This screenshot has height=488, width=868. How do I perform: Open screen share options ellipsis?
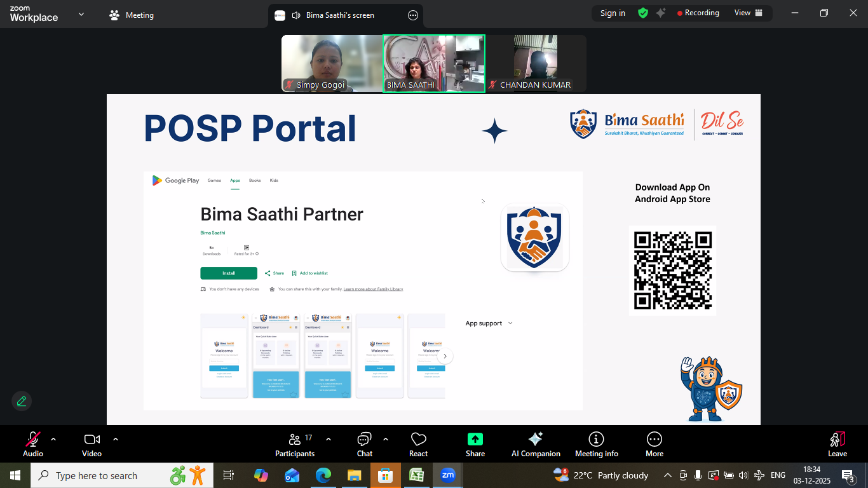tap(413, 15)
